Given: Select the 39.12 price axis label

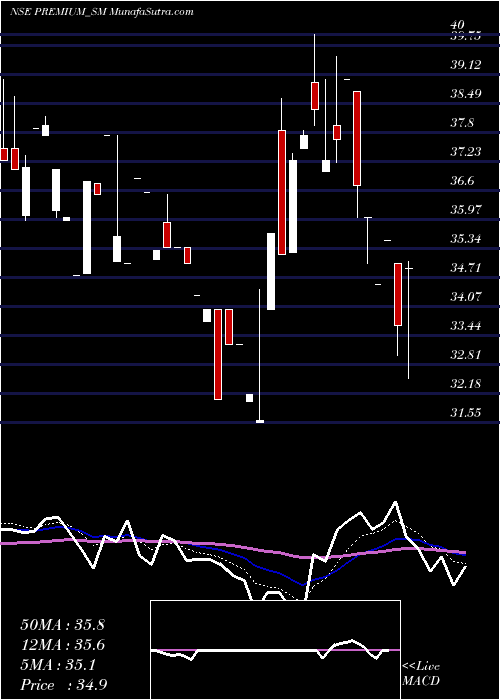Looking at the screenshot, I should tap(466, 65).
